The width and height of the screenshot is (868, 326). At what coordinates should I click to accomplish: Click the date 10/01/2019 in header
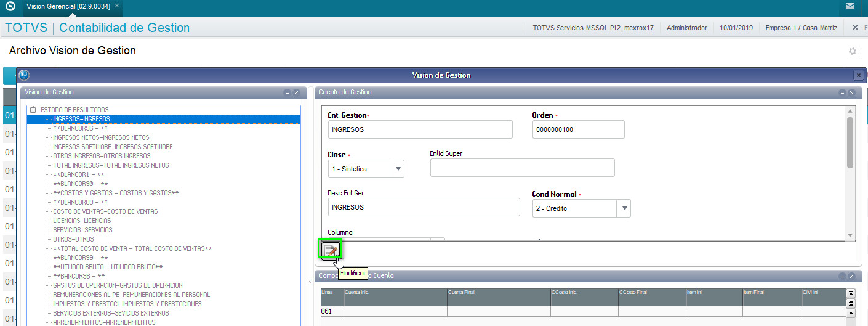point(736,28)
